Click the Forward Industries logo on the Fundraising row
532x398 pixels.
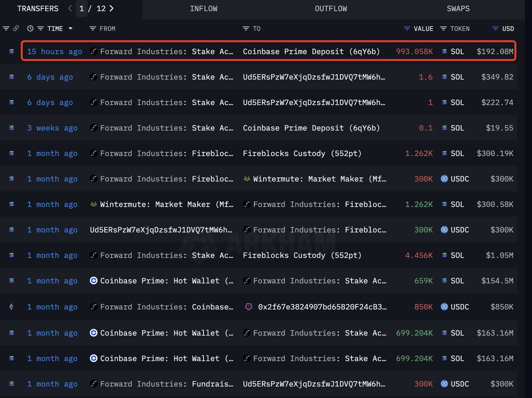click(x=93, y=384)
